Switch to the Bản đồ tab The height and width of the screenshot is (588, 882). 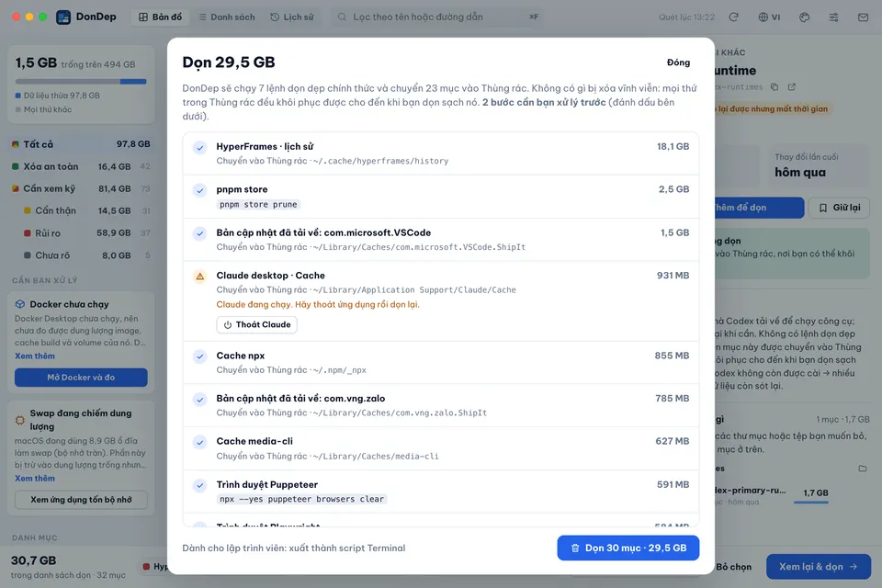[160, 17]
